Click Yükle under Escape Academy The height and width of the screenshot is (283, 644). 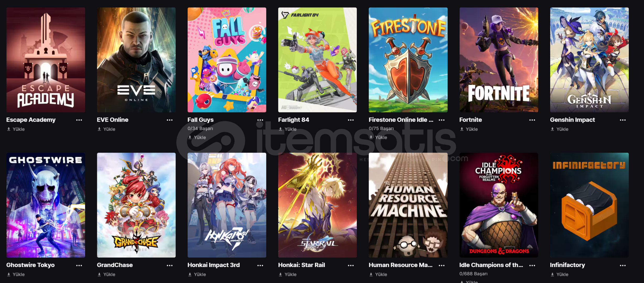tap(16, 129)
